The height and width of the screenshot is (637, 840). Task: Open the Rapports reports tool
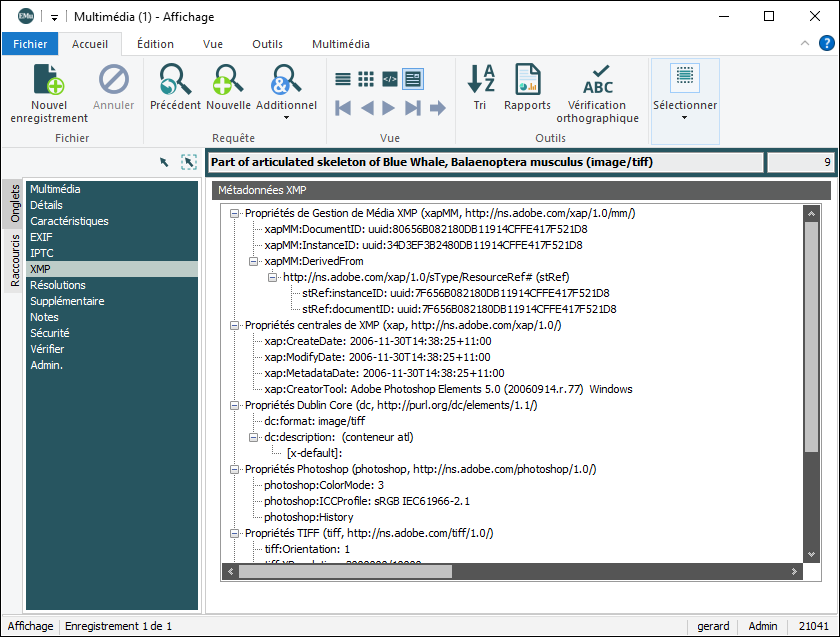(527, 80)
